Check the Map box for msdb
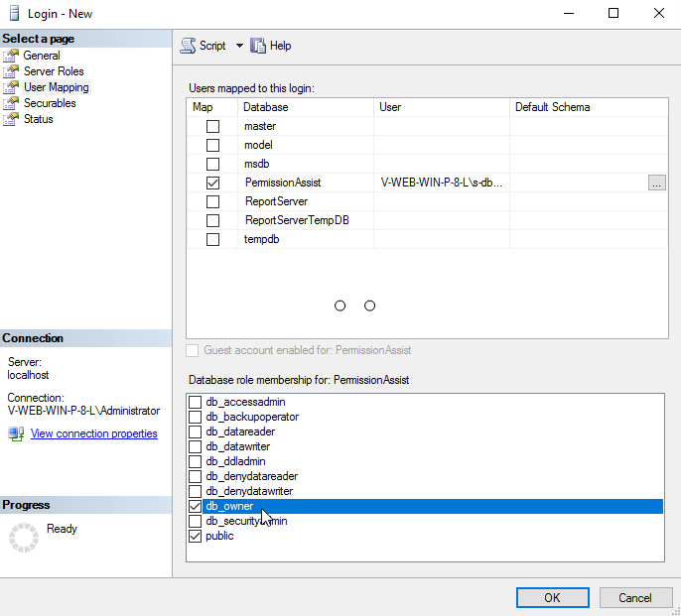Screen dimensions: 681x616 [212, 164]
